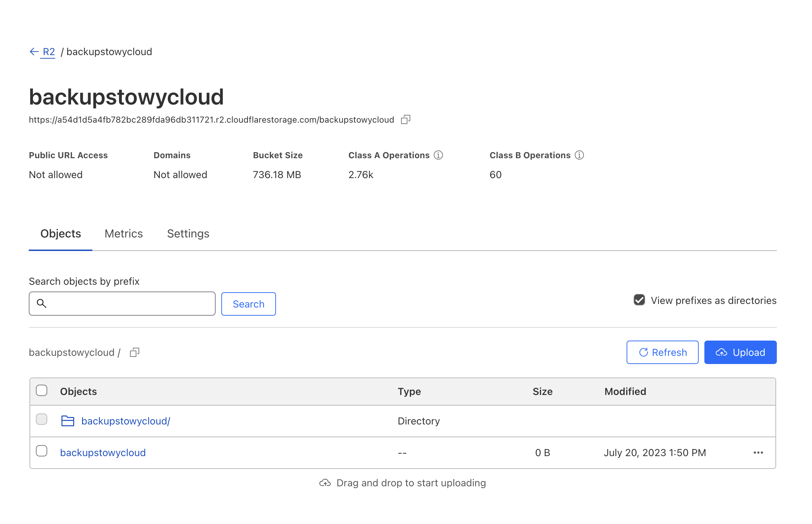Viewport: 812px width, 524px height.
Task: Click the Search button
Action: tap(249, 304)
